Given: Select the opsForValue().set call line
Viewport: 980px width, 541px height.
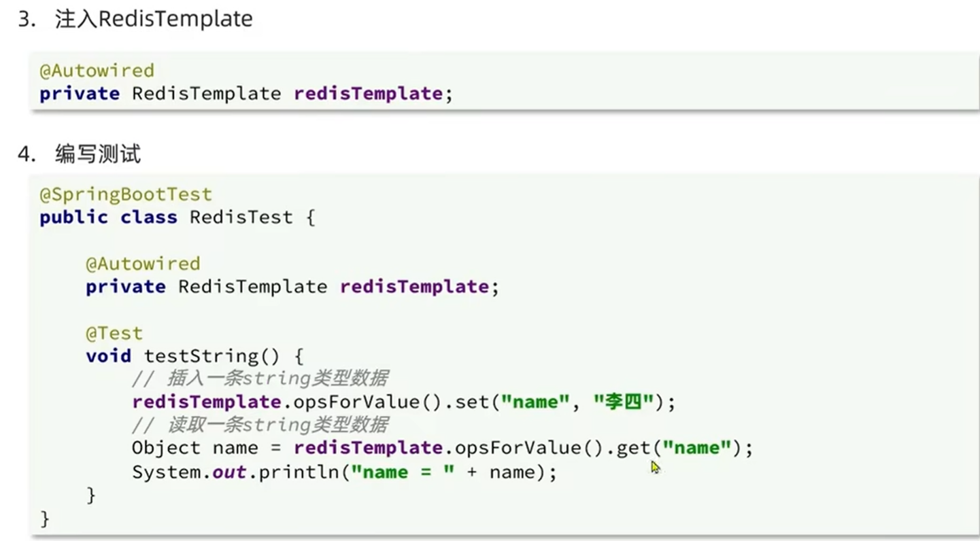Looking at the screenshot, I should point(401,401).
